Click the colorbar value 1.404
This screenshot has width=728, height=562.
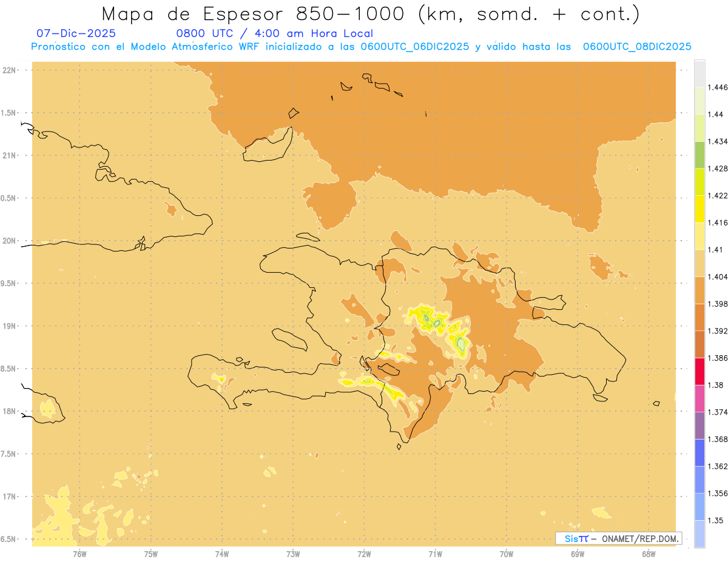pos(718,276)
